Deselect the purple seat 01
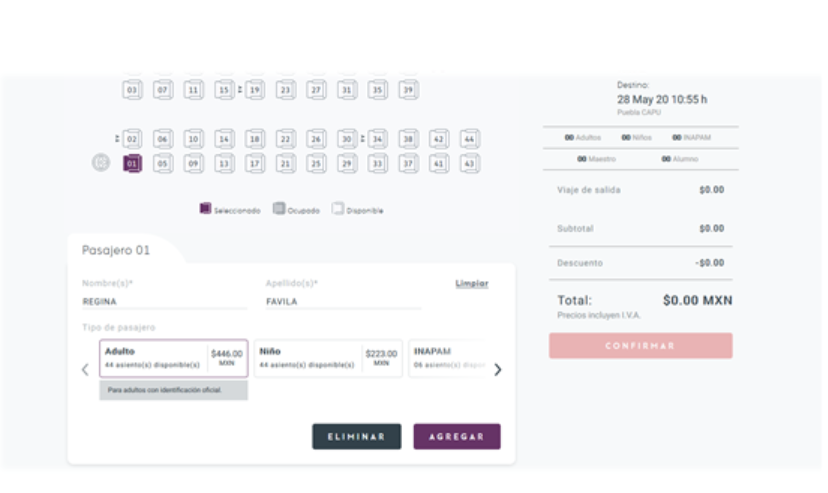The image size is (828, 493). [x=132, y=163]
